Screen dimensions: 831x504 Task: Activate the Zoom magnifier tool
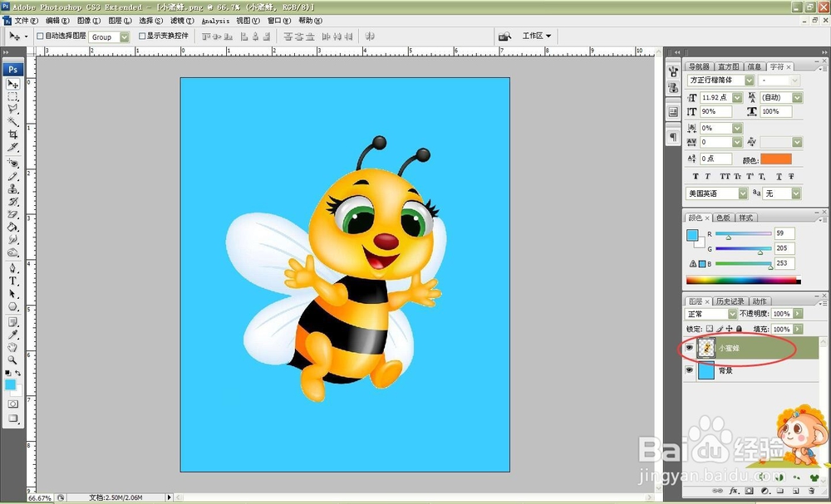(x=13, y=360)
